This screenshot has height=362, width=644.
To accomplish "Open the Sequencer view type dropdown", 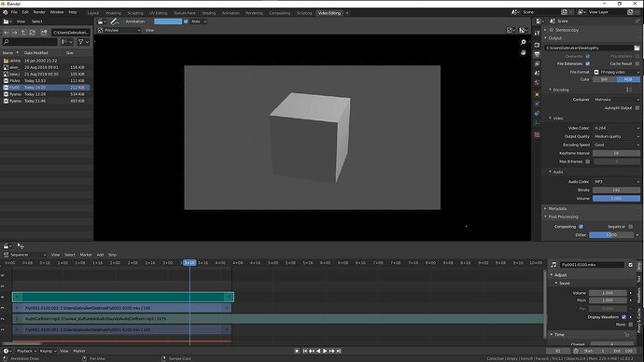I will (25, 255).
